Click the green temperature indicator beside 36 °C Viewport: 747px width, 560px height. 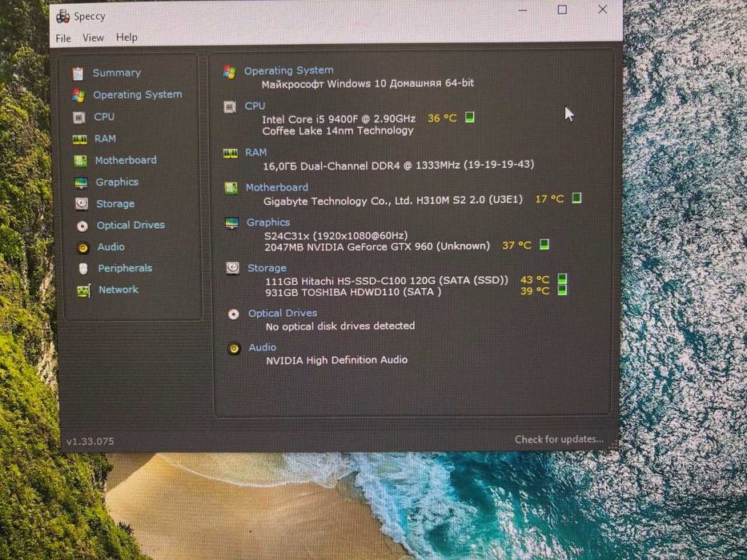470,117
